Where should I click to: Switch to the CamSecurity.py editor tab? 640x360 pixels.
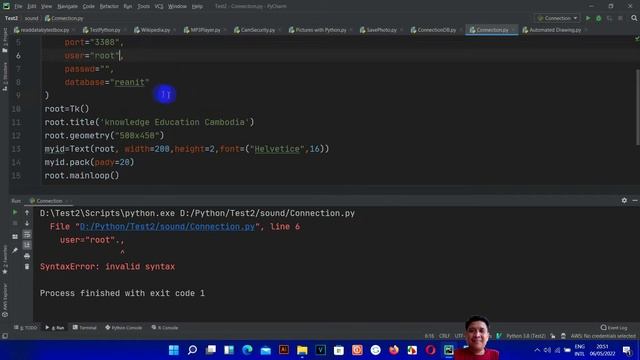(258, 30)
